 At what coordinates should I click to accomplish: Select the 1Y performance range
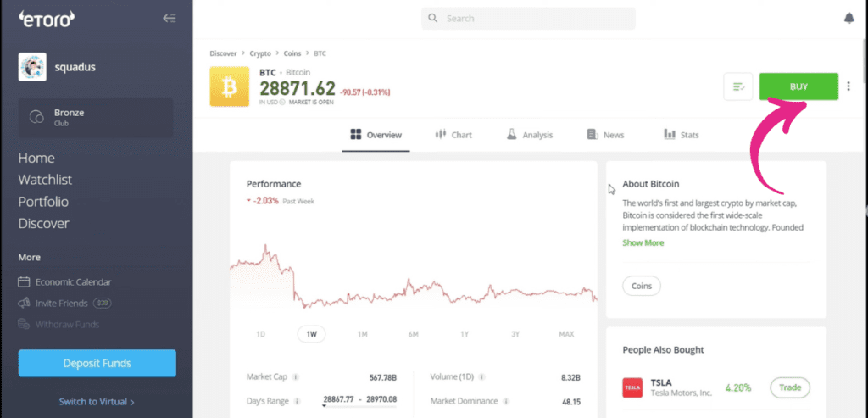point(465,334)
